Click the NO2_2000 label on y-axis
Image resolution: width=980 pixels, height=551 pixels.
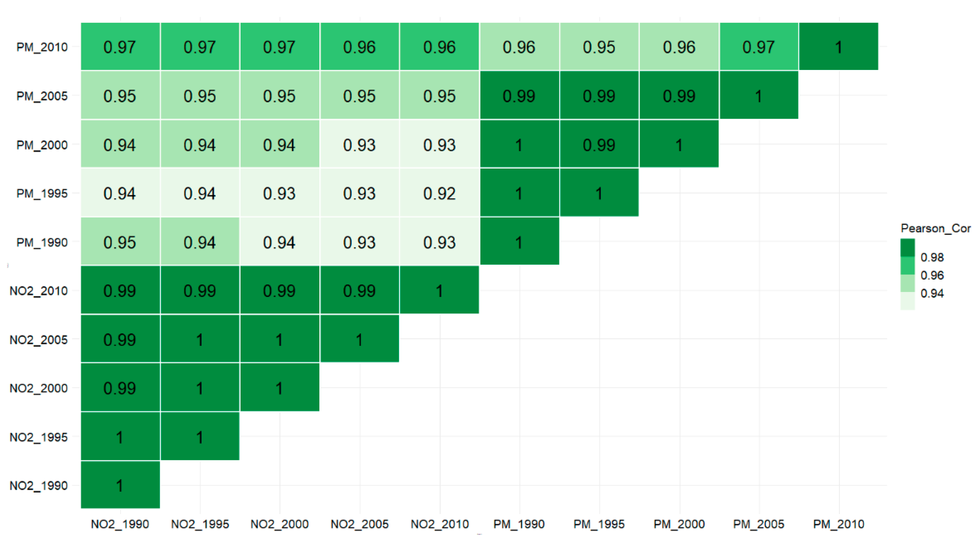tap(38, 388)
